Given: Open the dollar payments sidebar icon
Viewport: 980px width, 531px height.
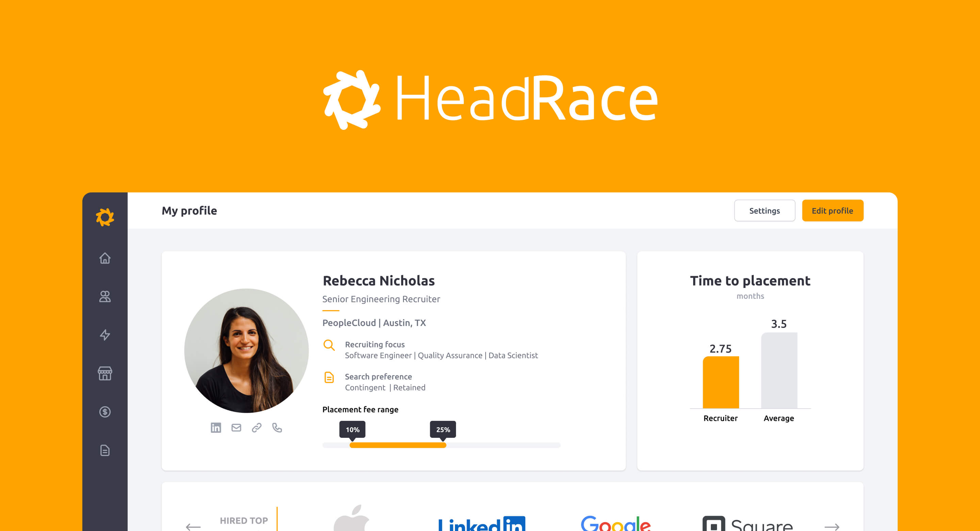Looking at the screenshot, I should coord(104,412).
